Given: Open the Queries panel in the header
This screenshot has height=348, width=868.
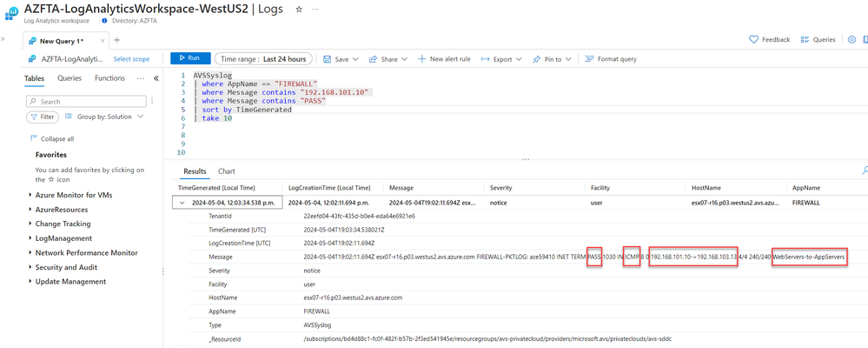Looking at the screenshot, I should pyautogui.click(x=817, y=40).
